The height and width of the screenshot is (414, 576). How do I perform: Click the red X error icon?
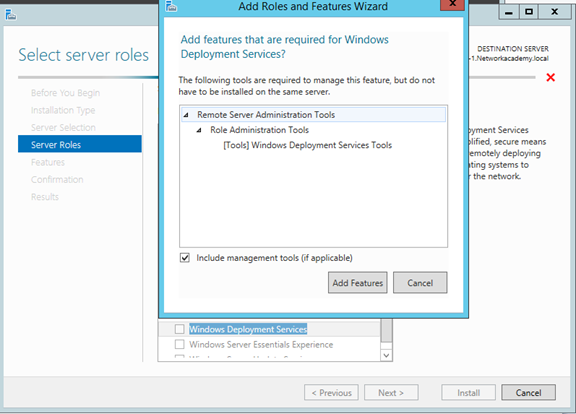pyautogui.click(x=550, y=77)
